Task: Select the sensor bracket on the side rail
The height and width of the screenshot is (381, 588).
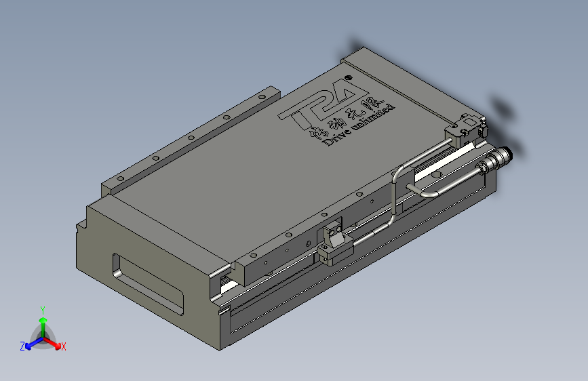Action: point(335,243)
